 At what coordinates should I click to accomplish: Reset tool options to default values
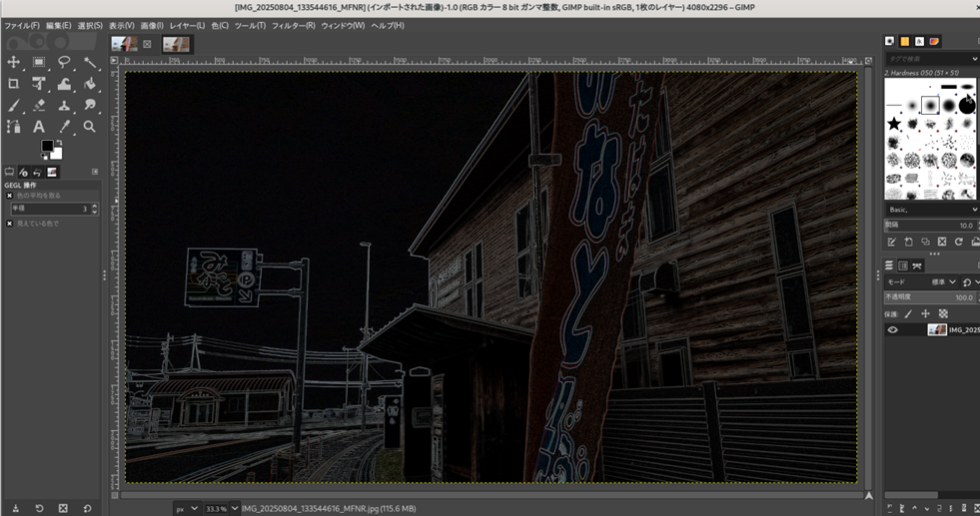[x=87, y=508]
